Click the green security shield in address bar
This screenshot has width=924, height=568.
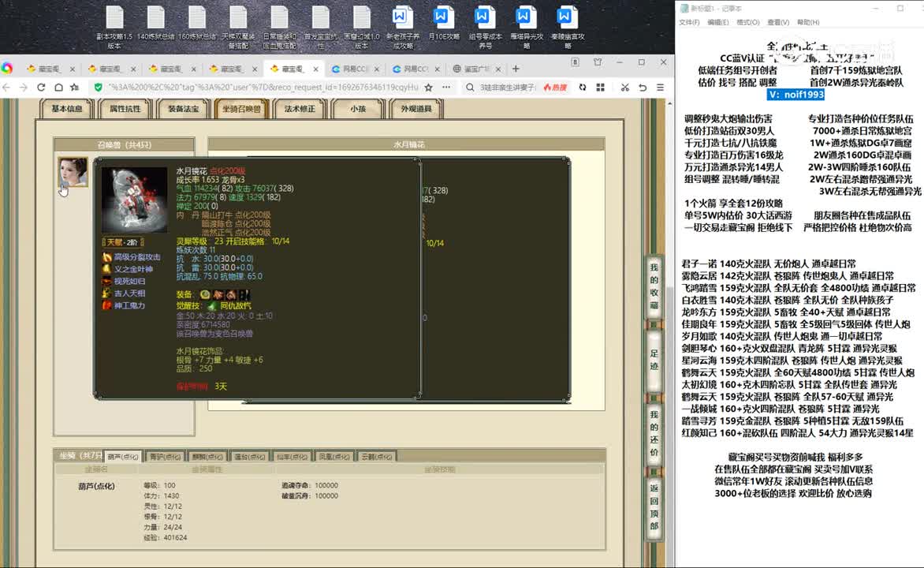[99, 88]
